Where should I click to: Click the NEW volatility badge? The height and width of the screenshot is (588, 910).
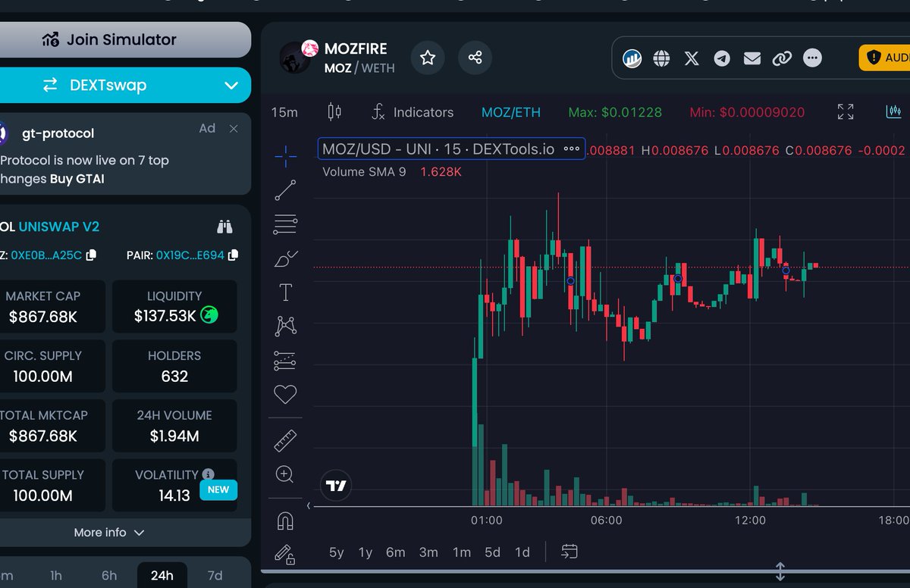[x=218, y=489]
